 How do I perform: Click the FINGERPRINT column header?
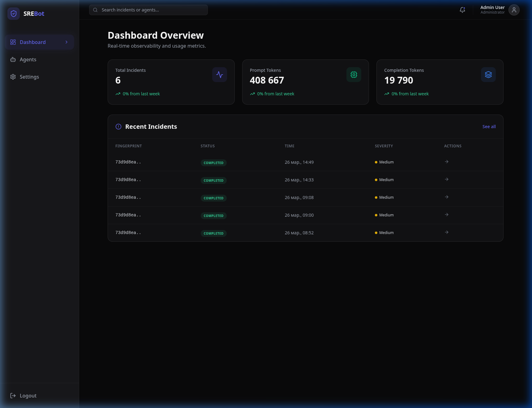(x=129, y=146)
